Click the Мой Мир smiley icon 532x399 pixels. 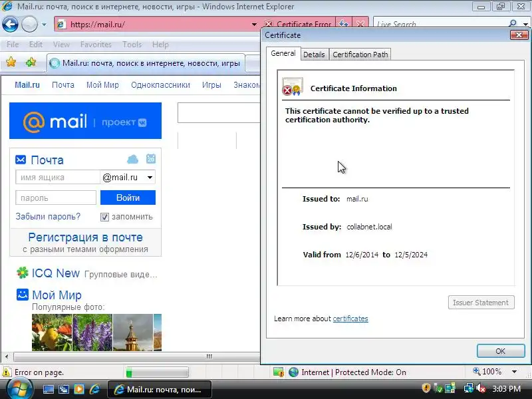(23, 295)
